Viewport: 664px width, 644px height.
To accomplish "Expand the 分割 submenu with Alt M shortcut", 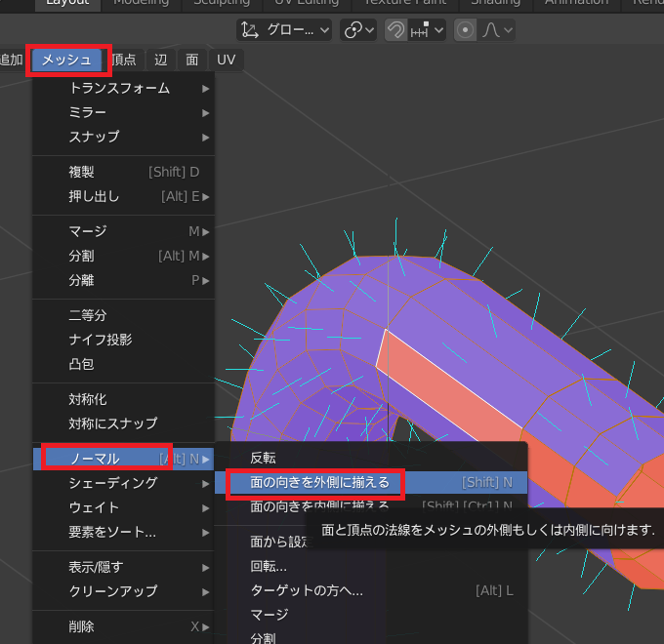I will click(124, 256).
